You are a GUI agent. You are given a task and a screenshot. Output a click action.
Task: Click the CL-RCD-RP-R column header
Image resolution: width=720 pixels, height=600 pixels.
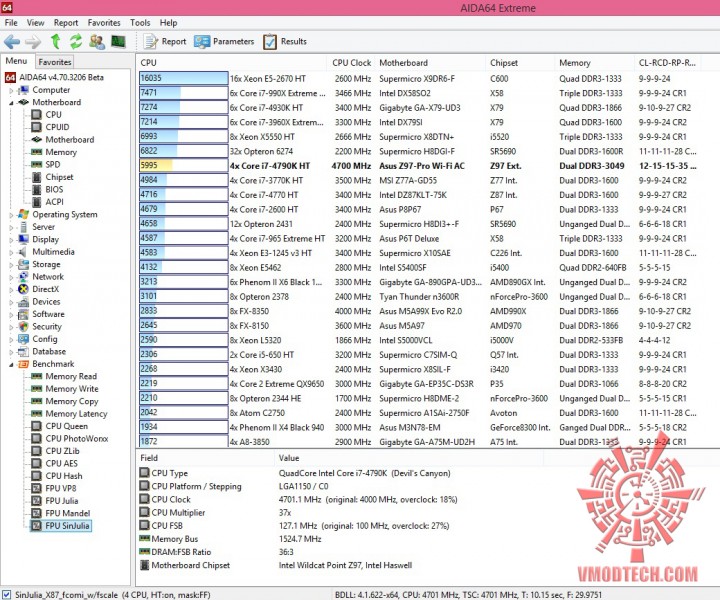pos(667,63)
